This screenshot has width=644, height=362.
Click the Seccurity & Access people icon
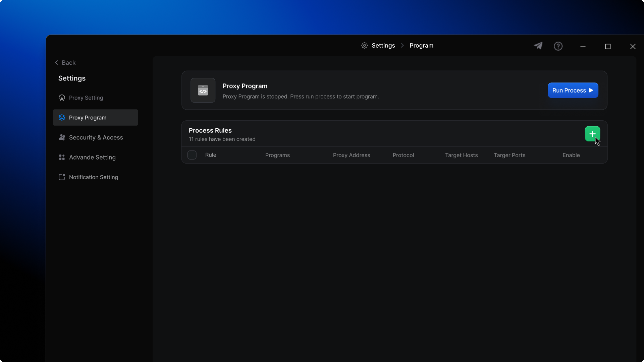(x=62, y=137)
